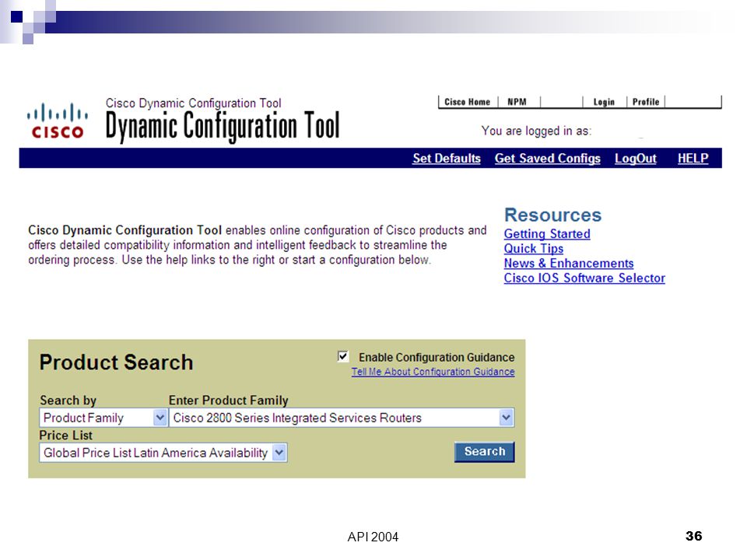Click the 'Search by' label

[68, 401]
